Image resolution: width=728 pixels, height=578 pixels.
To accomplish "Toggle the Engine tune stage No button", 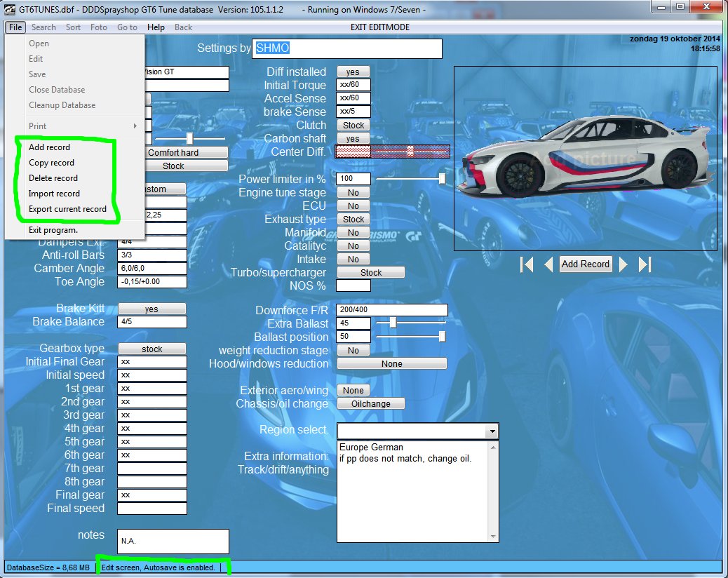I will pos(353,193).
